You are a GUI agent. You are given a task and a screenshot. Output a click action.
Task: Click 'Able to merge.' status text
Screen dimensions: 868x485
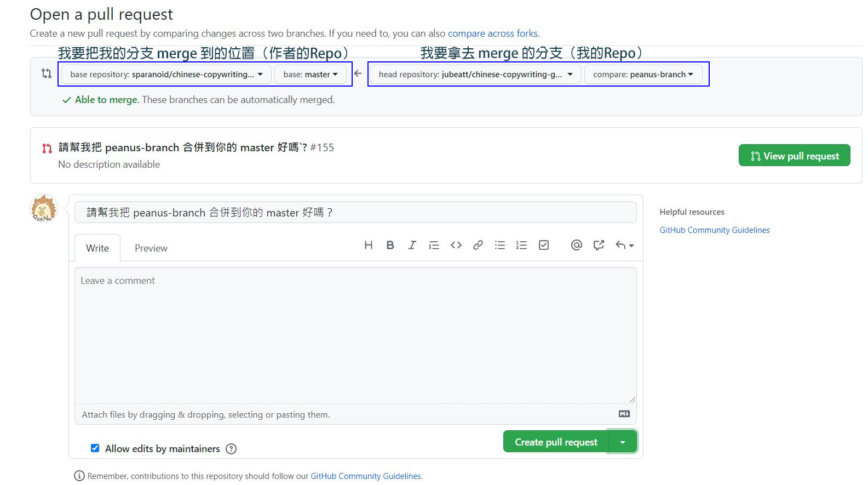click(107, 100)
